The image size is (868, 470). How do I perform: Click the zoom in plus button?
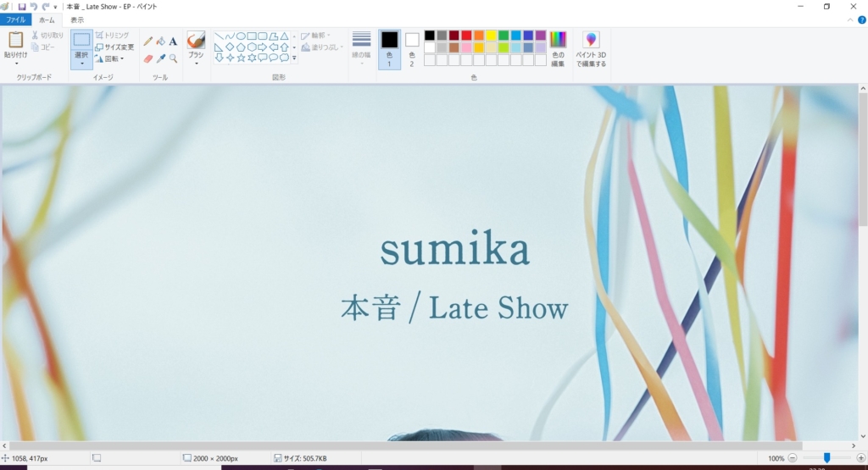pyautogui.click(x=861, y=458)
